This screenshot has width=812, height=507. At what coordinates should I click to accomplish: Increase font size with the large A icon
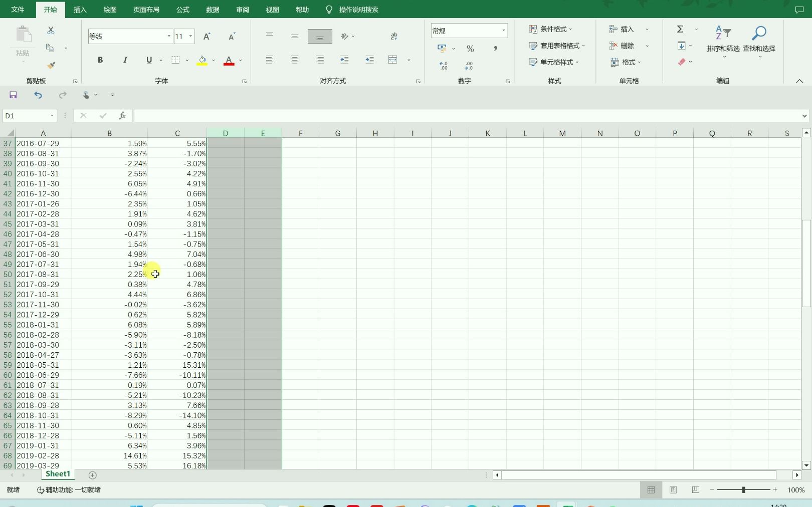(x=207, y=36)
